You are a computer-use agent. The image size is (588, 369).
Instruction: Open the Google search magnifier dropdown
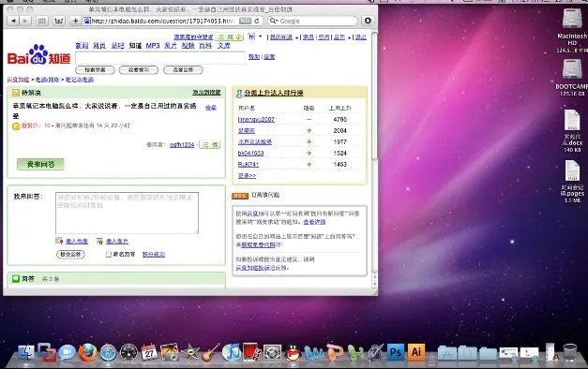[x=274, y=21]
